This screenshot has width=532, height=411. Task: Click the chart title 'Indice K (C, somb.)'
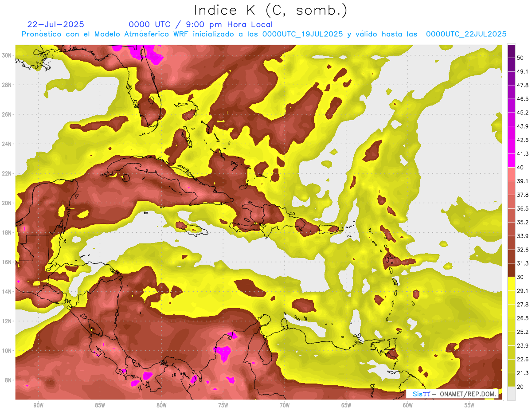point(270,11)
